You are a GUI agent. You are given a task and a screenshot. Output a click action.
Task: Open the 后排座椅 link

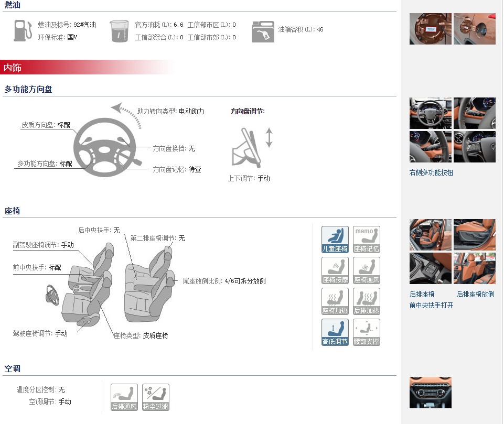422,294
